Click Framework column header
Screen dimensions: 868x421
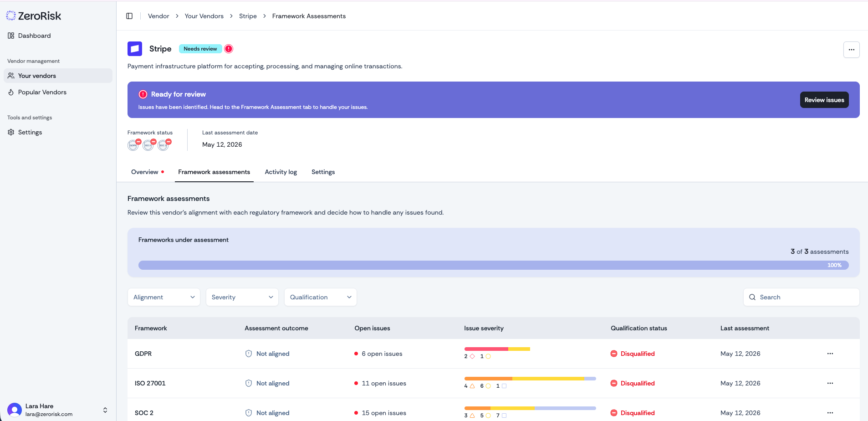pyautogui.click(x=151, y=328)
